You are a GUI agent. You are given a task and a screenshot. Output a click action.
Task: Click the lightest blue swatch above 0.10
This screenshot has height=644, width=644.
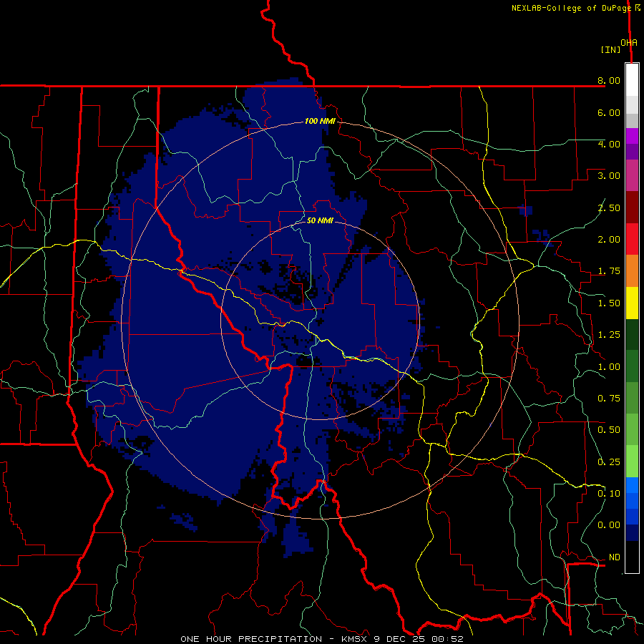632,485
